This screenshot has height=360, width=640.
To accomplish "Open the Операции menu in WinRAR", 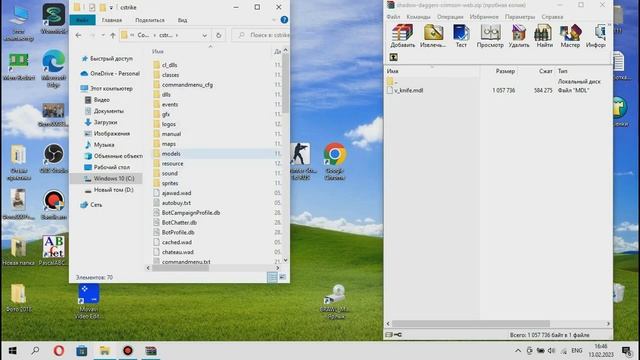I will click(x=450, y=17).
